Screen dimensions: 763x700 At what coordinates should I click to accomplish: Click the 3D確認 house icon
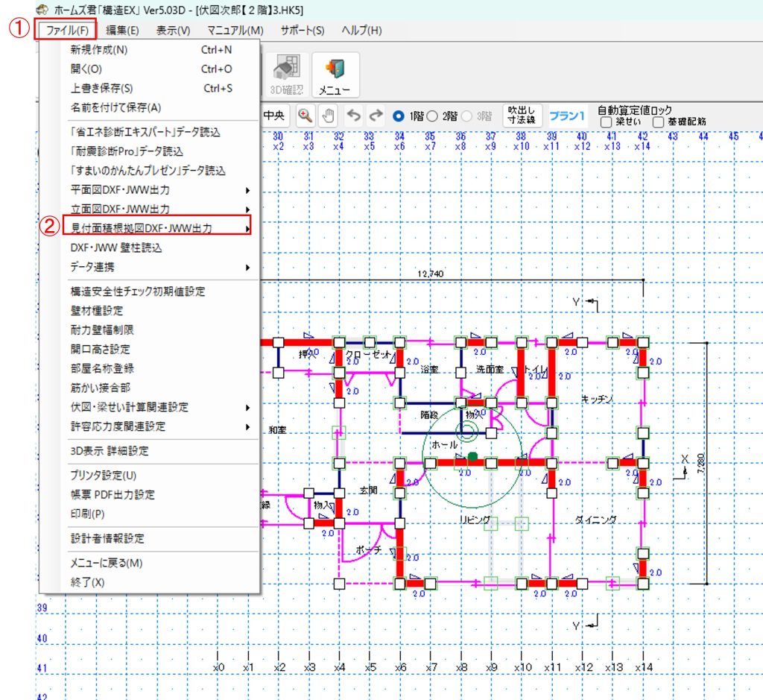(x=286, y=75)
